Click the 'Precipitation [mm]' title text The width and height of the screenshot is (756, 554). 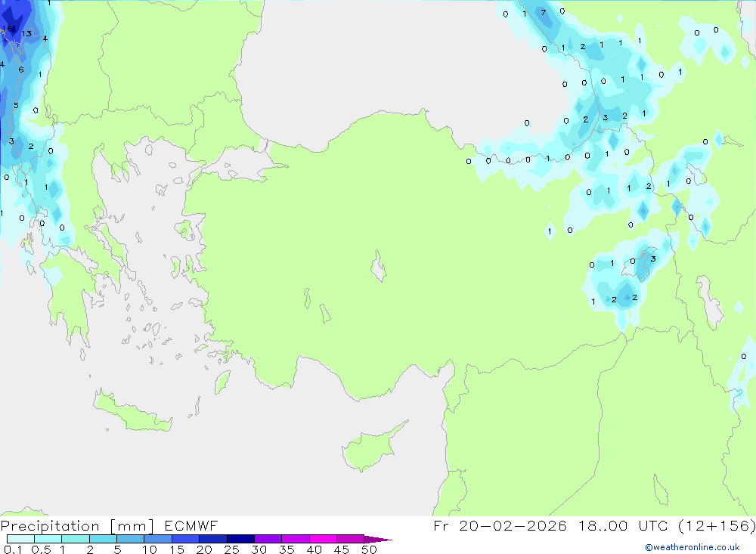pos(77,526)
